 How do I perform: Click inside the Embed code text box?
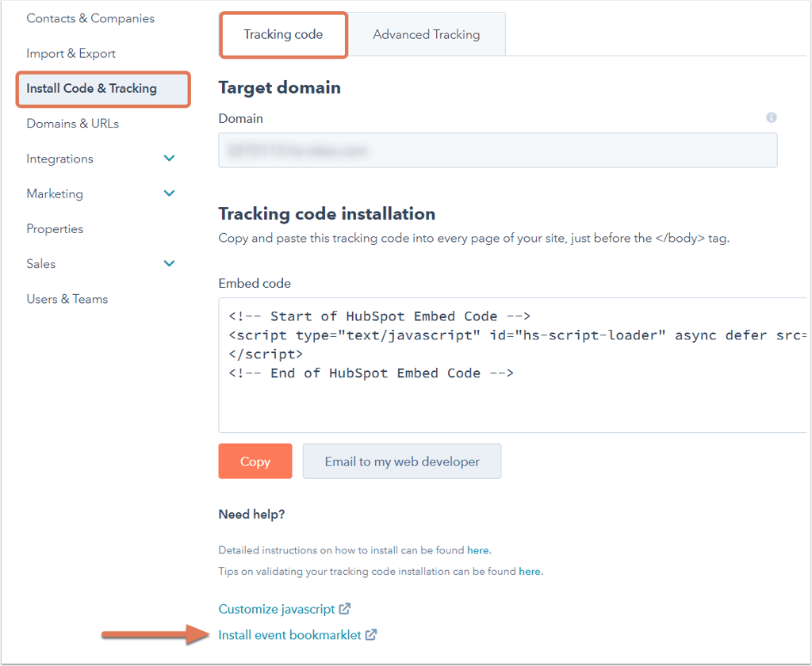tap(513, 365)
